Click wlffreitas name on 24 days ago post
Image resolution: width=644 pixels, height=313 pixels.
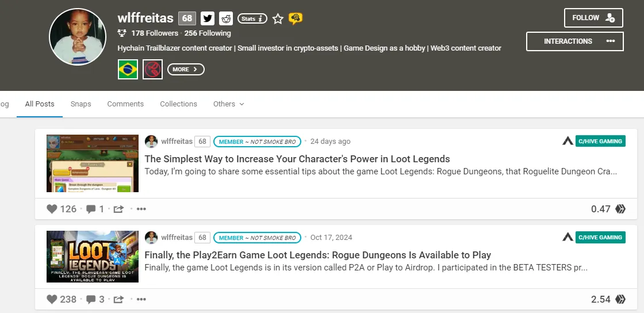(x=177, y=142)
